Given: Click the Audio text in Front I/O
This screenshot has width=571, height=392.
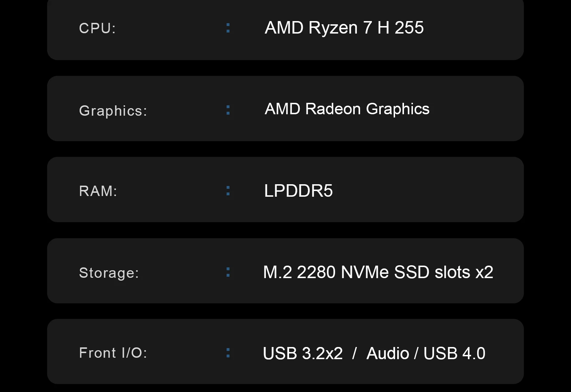Looking at the screenshot, I should 388,353.
